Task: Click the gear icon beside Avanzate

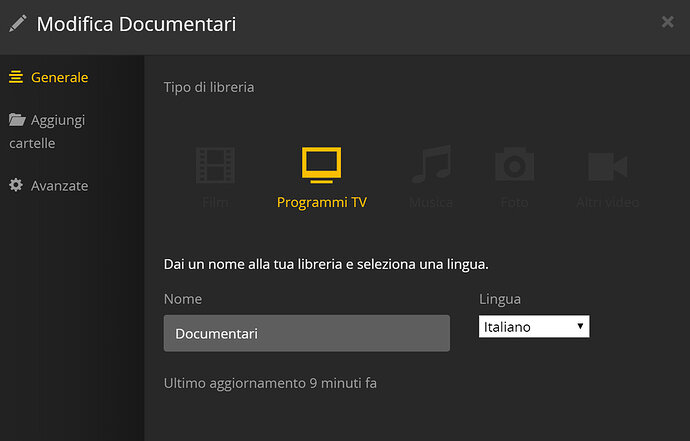Action: (x=16, y=185)
